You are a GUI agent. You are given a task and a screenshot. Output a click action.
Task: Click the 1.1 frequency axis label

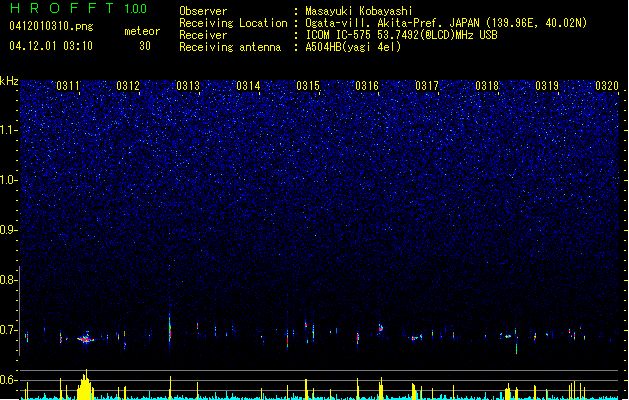9,130
